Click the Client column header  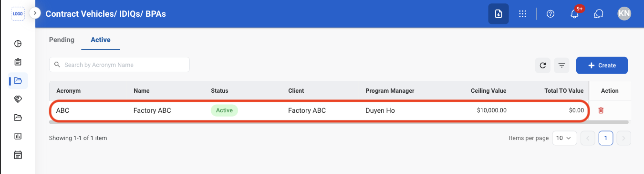(x=296, y=91)
